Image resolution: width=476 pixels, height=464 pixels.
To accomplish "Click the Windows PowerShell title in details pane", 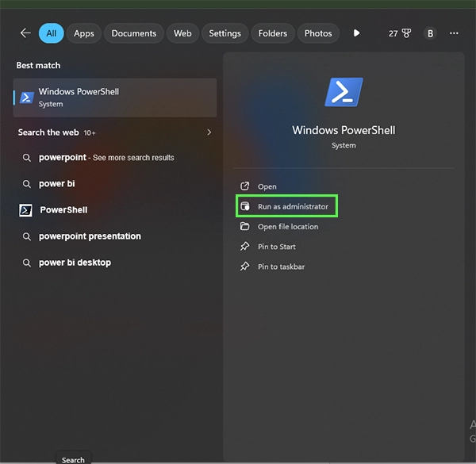I will (x=344, y=130).
